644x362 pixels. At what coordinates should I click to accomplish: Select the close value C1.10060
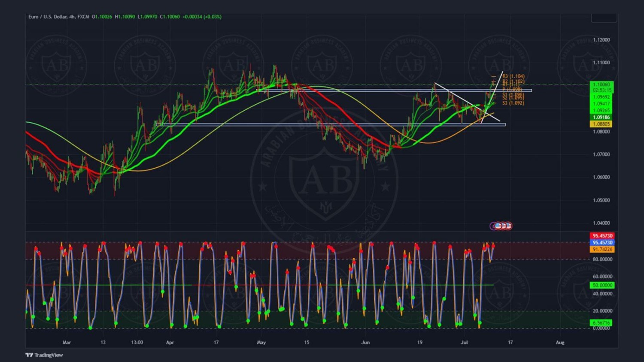[170, 17]
